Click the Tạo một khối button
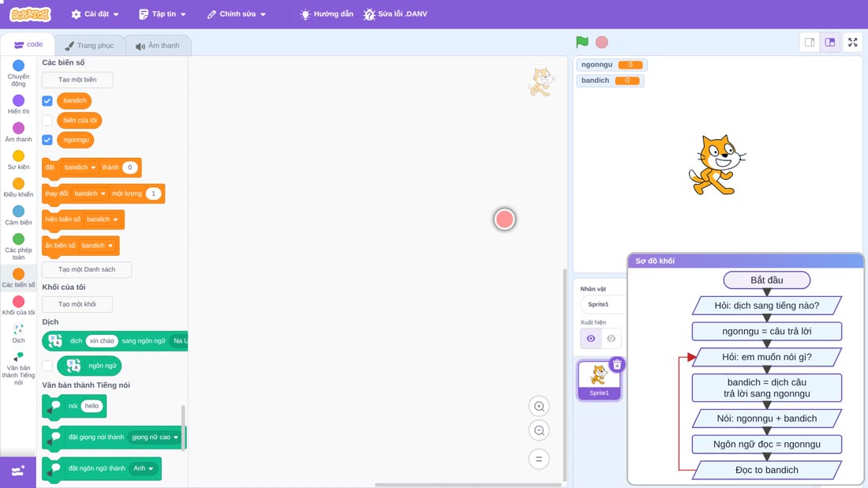This screenshot has width=868, height=488. (77, 304)
